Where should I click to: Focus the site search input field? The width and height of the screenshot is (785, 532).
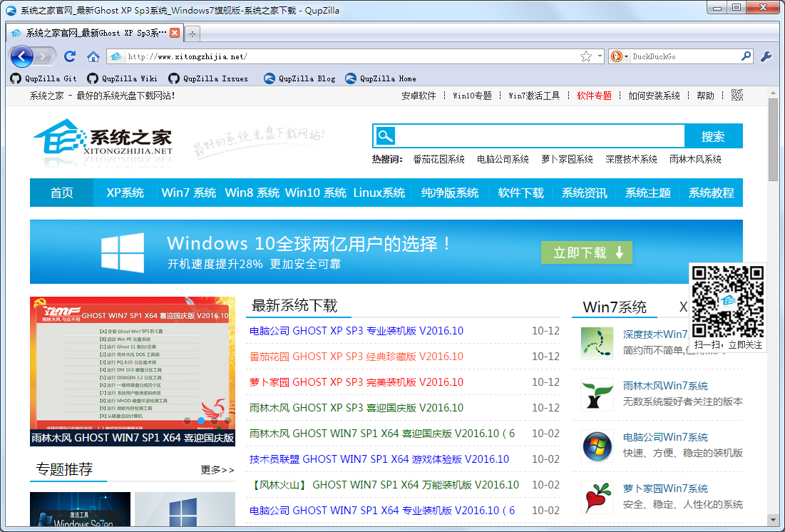[540, 135]
